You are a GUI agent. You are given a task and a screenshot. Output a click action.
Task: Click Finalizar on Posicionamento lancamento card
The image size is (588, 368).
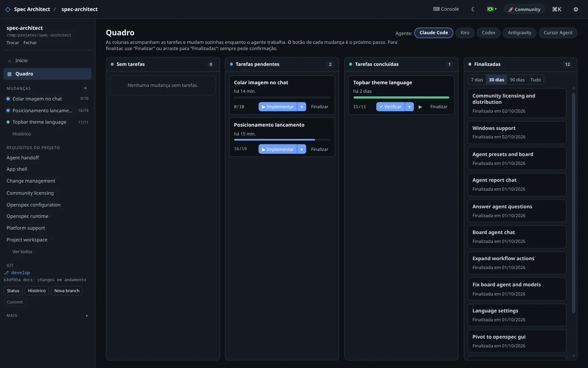point(319,149)
